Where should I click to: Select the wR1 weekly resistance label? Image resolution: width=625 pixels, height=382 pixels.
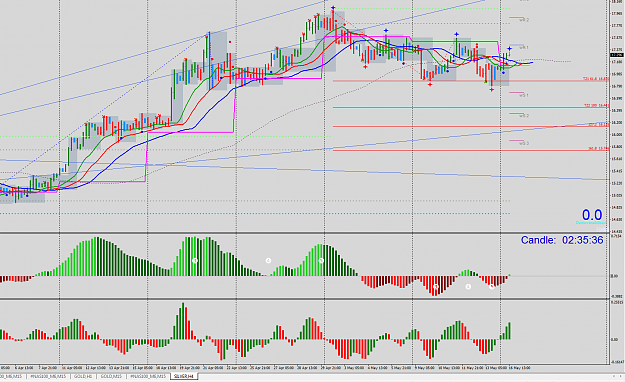[x=524, y=47]
